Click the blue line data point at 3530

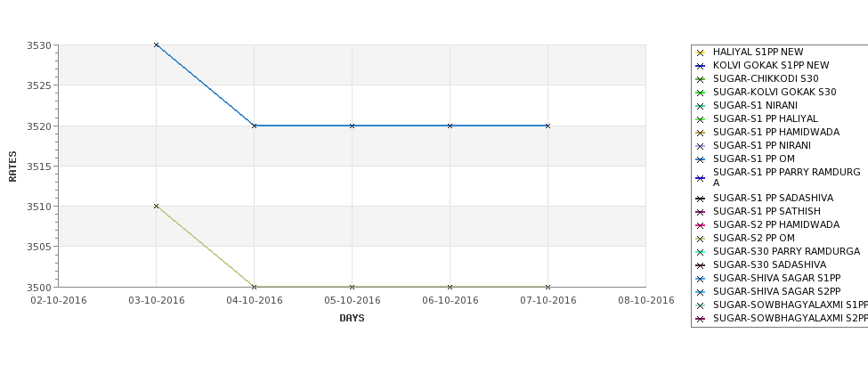tap(156, 45)
